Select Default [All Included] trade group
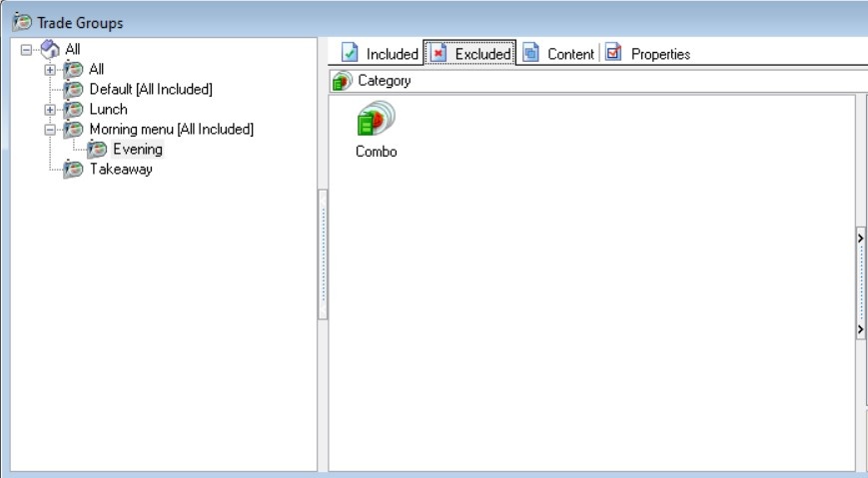Screen dimensions: 868x478 150,89
